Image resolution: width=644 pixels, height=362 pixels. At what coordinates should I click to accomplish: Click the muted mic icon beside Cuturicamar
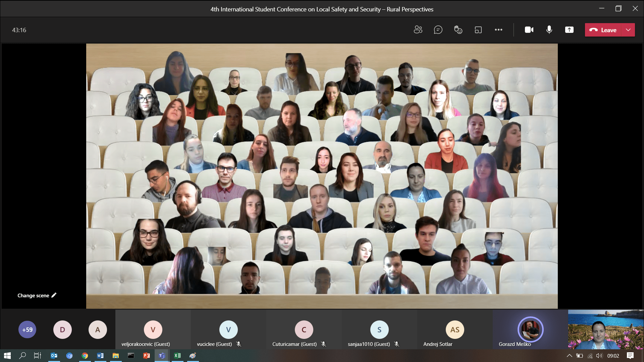tap(324, 344)
